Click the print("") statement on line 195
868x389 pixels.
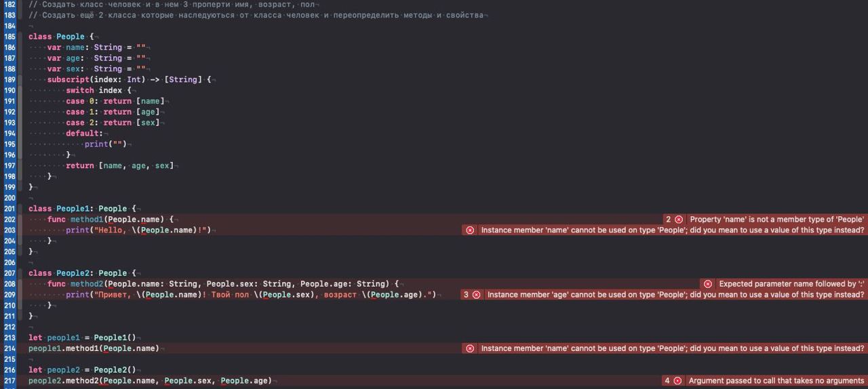(x=105, y=144)
